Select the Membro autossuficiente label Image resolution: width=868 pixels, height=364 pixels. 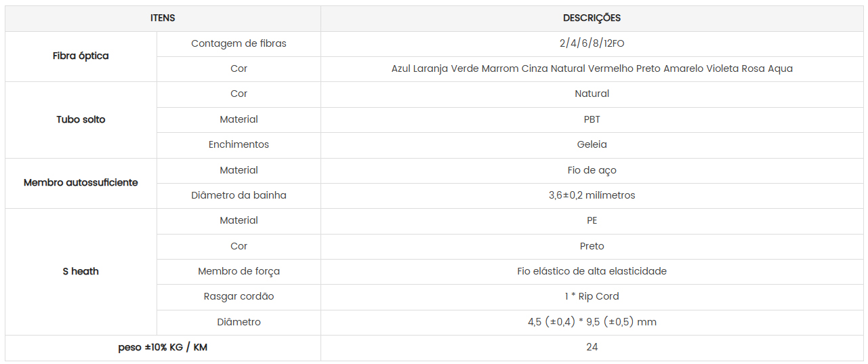(81, 182)
